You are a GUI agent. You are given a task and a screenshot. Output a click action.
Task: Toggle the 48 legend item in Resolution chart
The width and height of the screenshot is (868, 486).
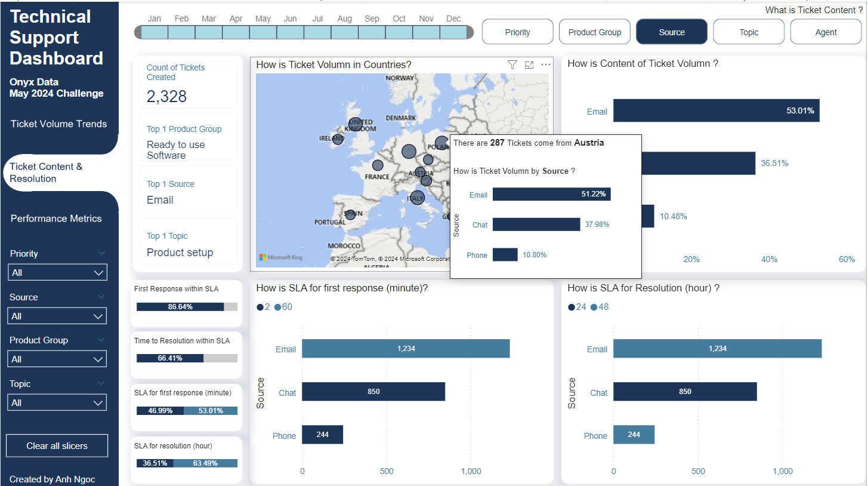point(599,307)
